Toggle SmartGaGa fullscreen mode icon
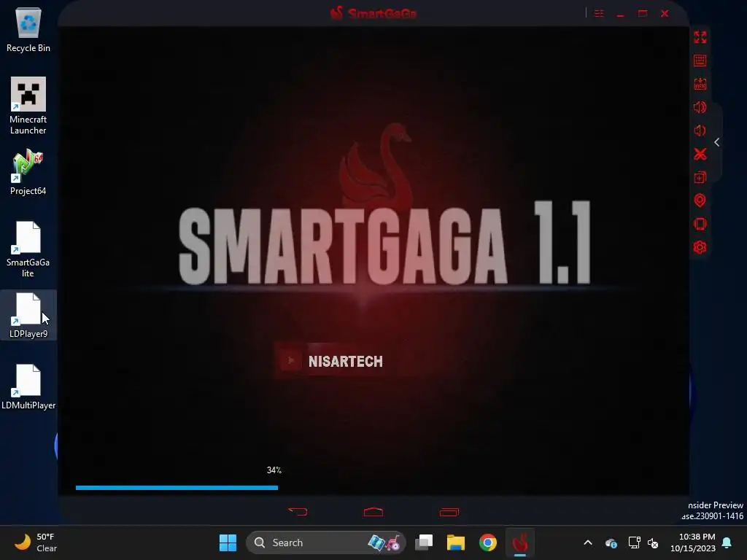The width and height of the screenshot is (747, 560). 700,37
